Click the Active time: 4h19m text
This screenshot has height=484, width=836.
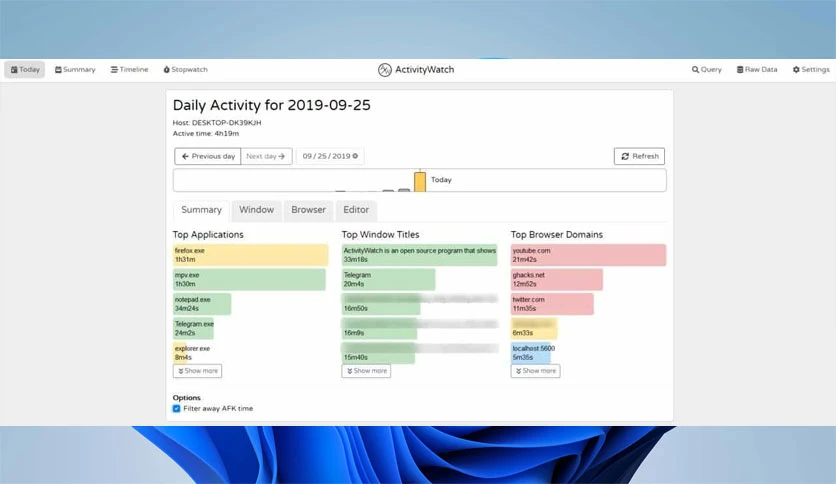[206, 134]
